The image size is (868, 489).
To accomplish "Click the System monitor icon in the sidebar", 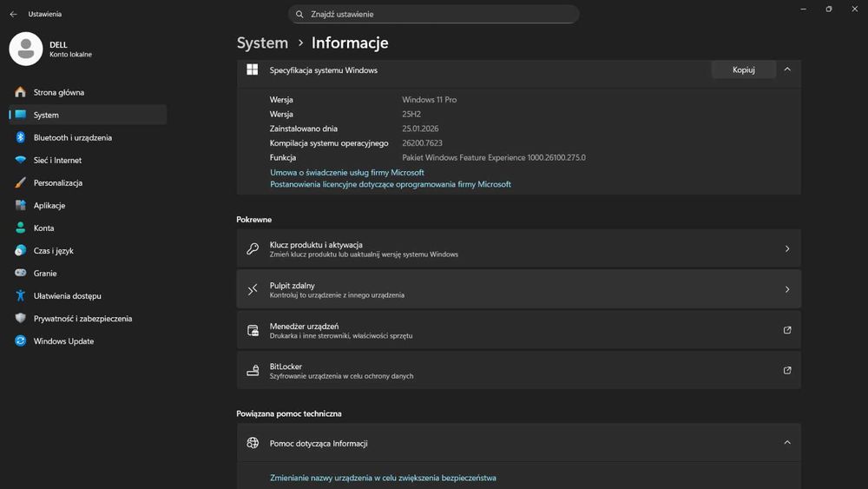I will pyautogui.click(x=21, y=115).
